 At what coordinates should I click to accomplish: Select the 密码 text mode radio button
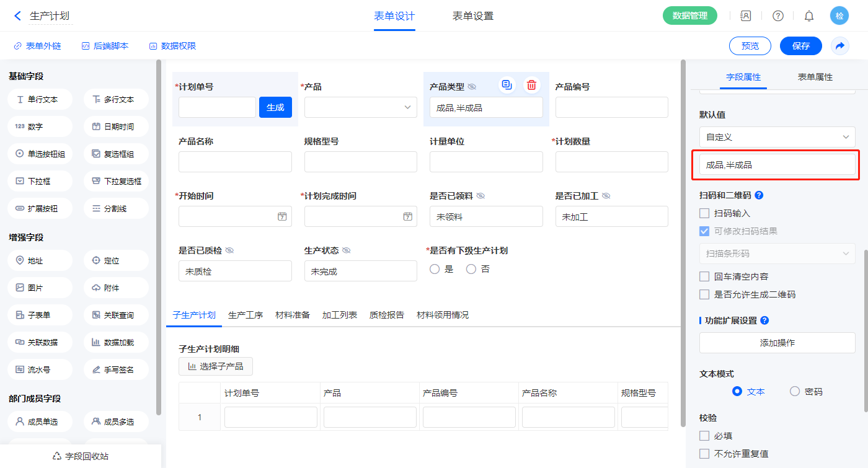(795, 391)
